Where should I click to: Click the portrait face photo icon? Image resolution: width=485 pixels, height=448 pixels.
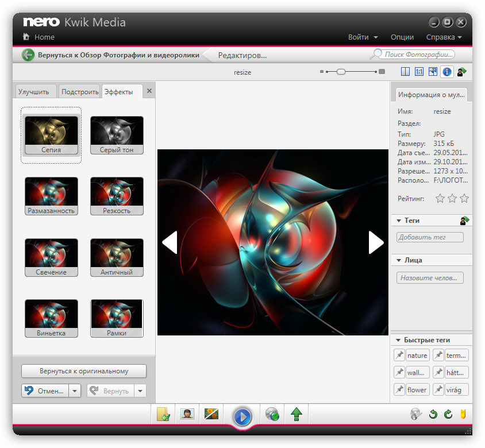[x=187, y=414]
